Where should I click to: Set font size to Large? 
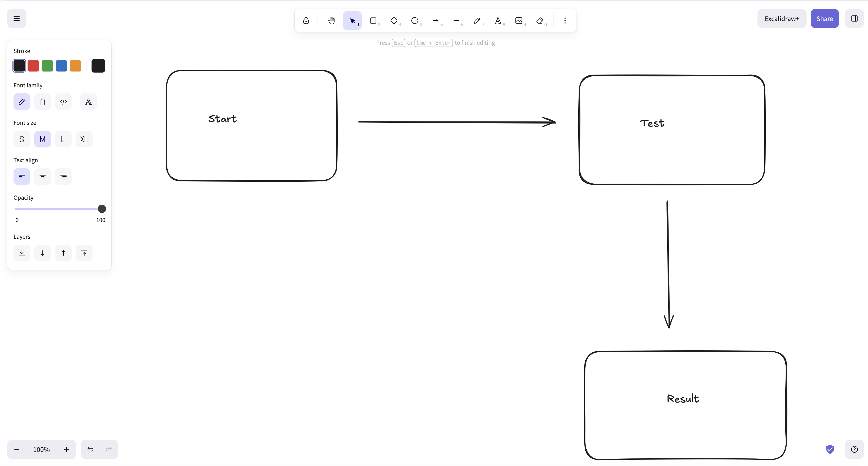click(x=63, y=139)
